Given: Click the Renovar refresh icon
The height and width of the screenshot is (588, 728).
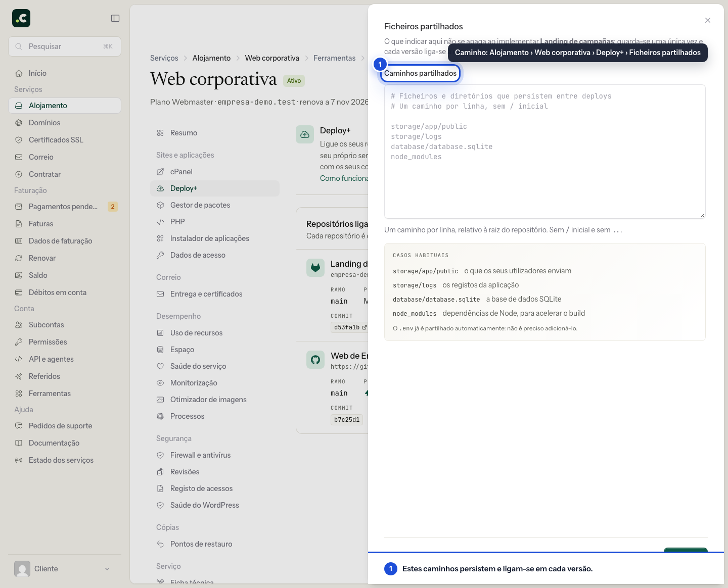Looking at the screenshot, I should click(x=19, y=258).
